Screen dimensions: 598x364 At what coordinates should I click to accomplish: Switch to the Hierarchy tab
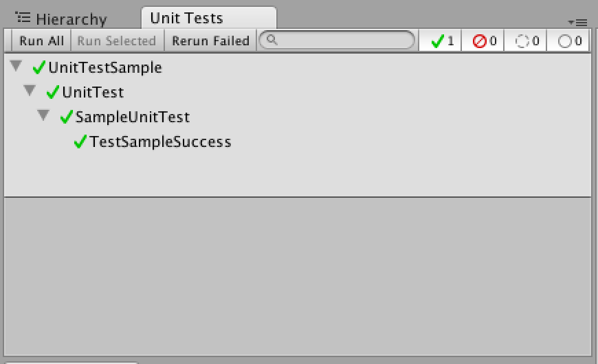(61, 19)
